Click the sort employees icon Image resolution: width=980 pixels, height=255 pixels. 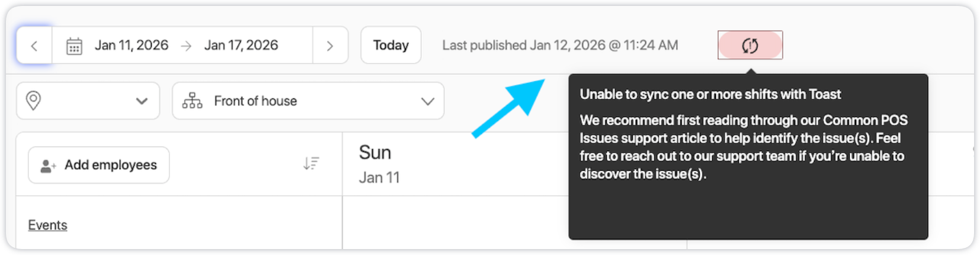click(311, 164)
